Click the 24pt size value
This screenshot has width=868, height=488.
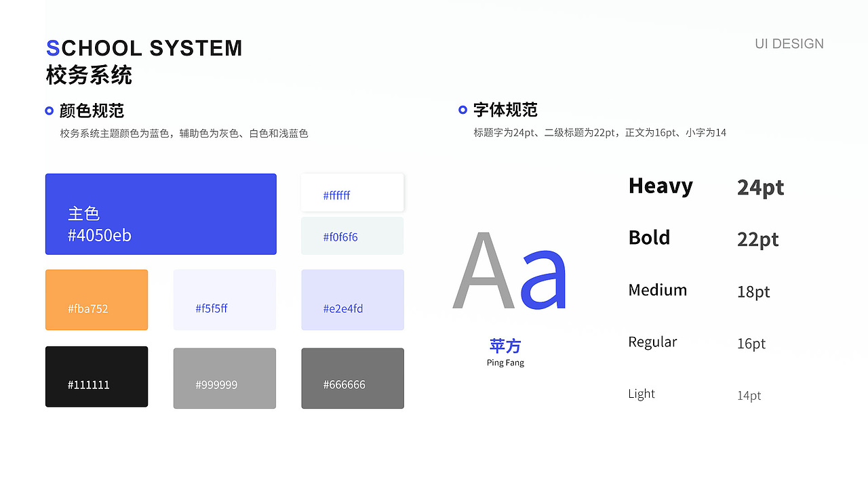[760, 188]
